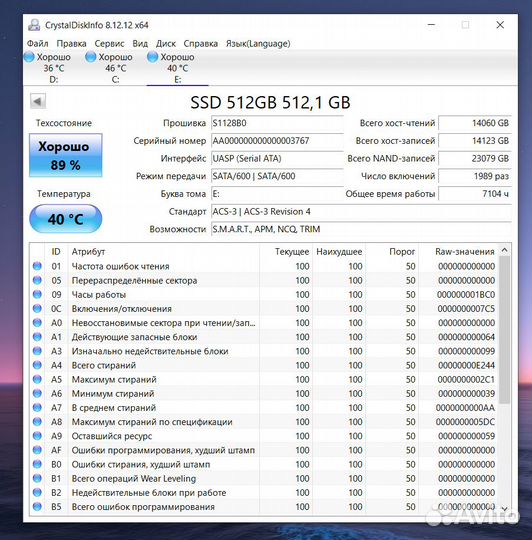Click status orb for attribute A3 row
The height and width of the screenshot is (540, 532).
(x=37, y=351)
